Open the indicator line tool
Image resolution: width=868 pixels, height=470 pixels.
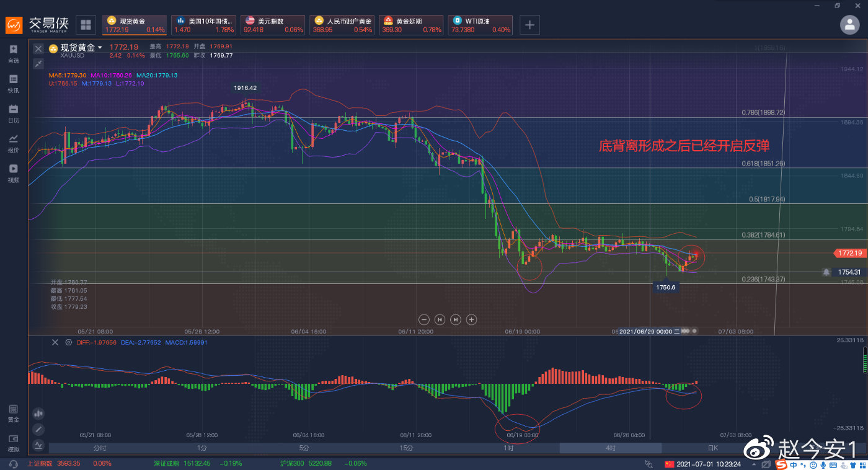pyautogui.click(x=38, y=445)
